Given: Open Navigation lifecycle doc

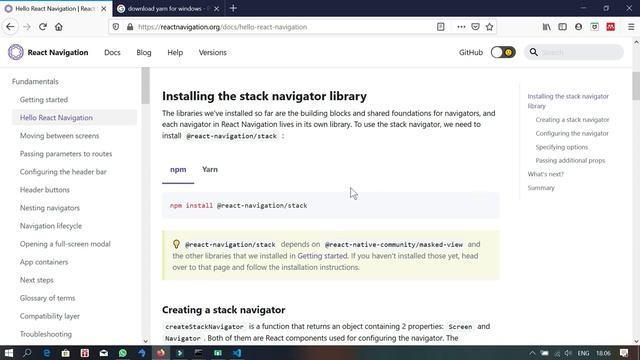Looking at the screenshot, I should tap(51, 226).
